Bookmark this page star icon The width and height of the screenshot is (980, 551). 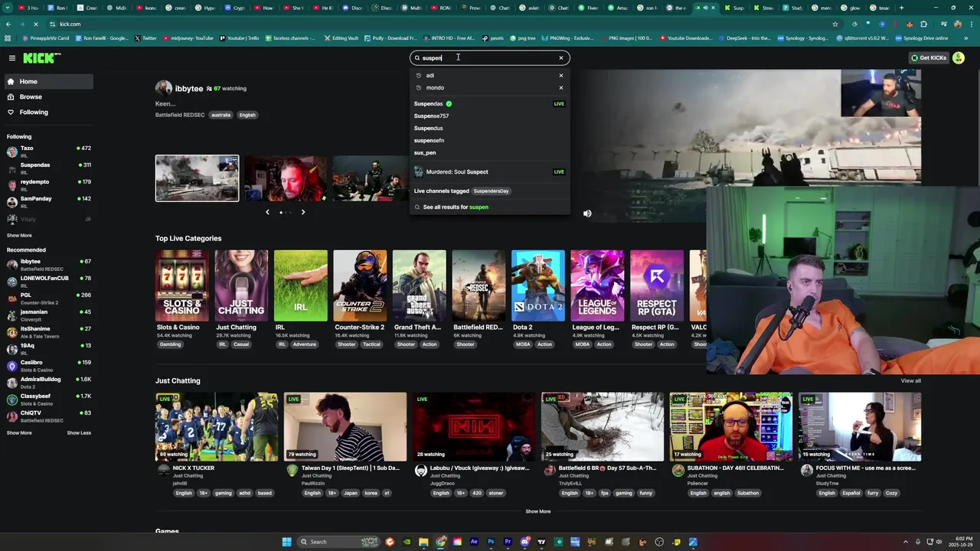835,24
